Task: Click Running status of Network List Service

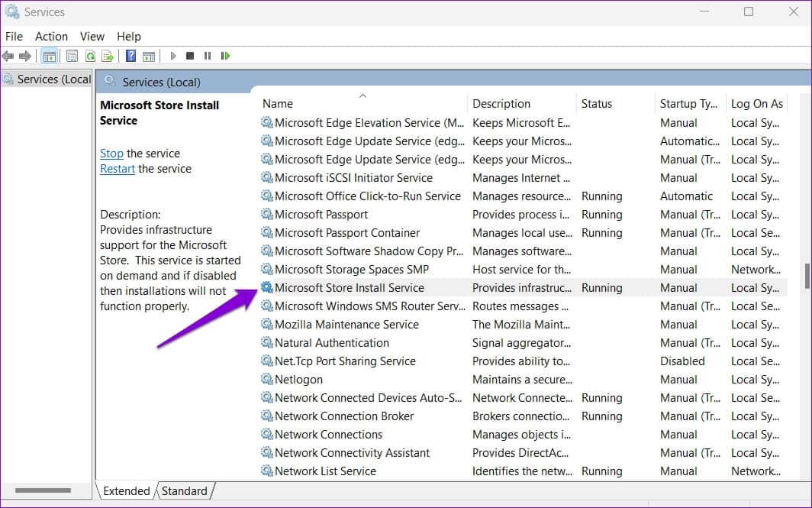Action: click(x=601, y=471)
